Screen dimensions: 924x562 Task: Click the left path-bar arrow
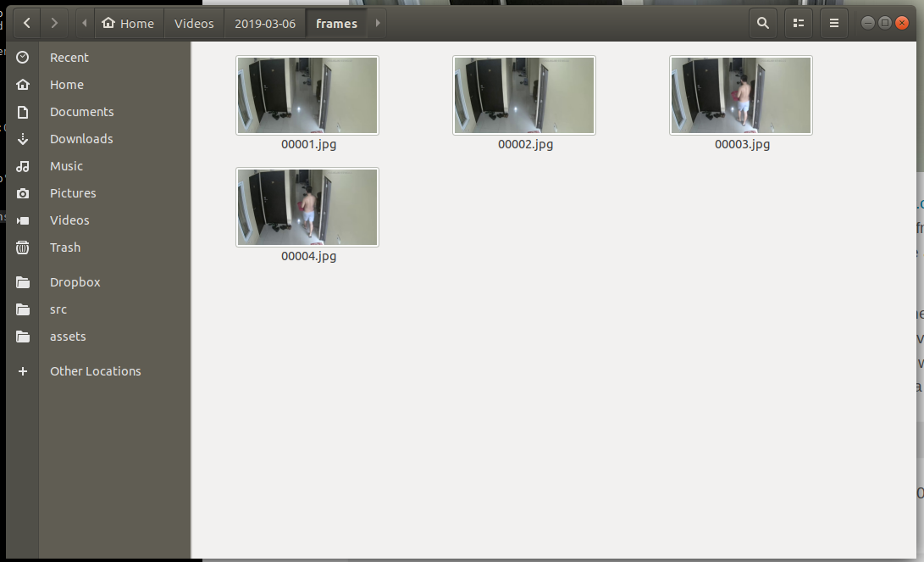(84, 24)
